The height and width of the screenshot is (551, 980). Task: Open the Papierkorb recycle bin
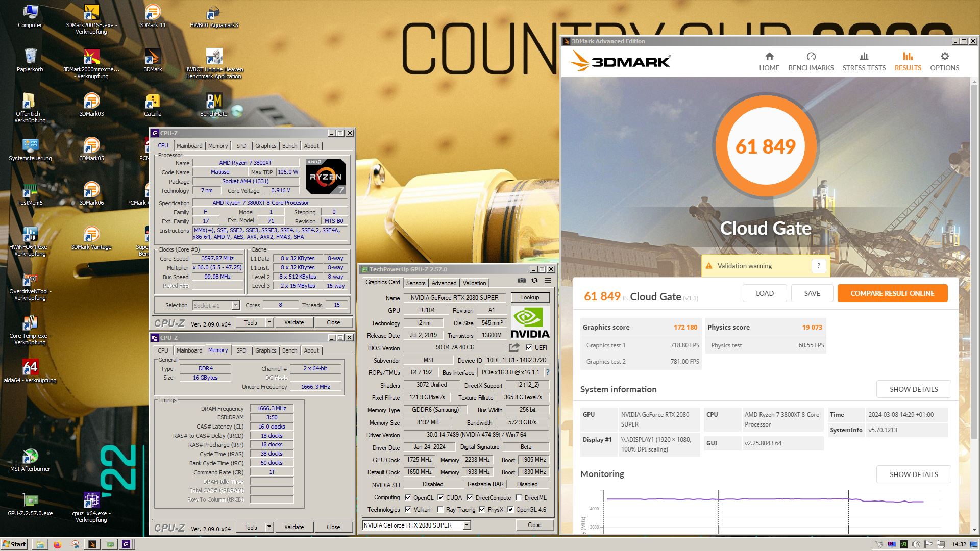(x=30, y=60)
